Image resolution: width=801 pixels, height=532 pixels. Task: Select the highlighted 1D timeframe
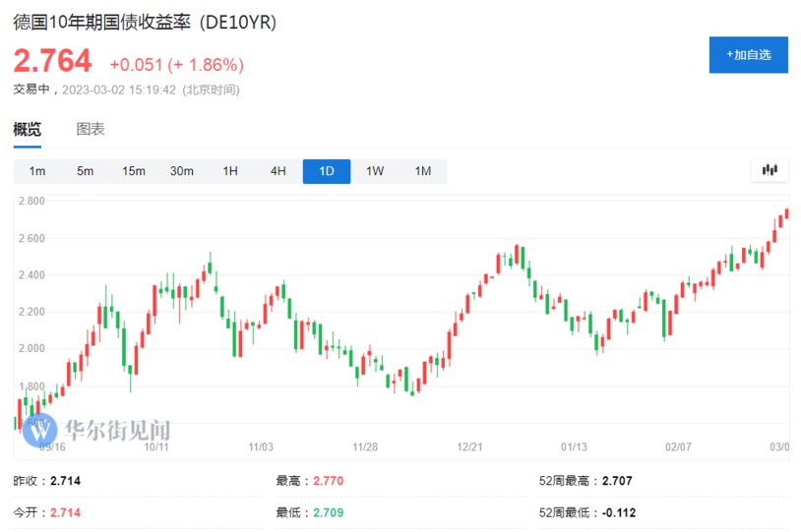click(x=327, y=171)
